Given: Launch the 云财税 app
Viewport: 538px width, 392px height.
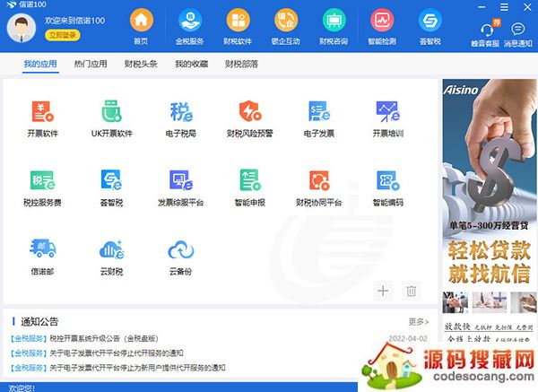Looking at the screenshot, I should point(111,257).
